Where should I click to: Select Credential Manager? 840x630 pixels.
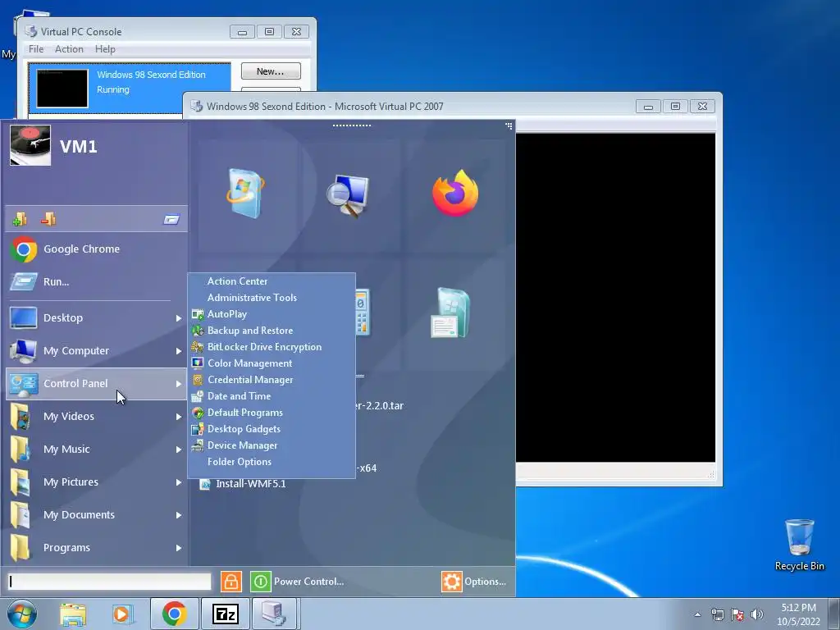[x=272, y=380]
